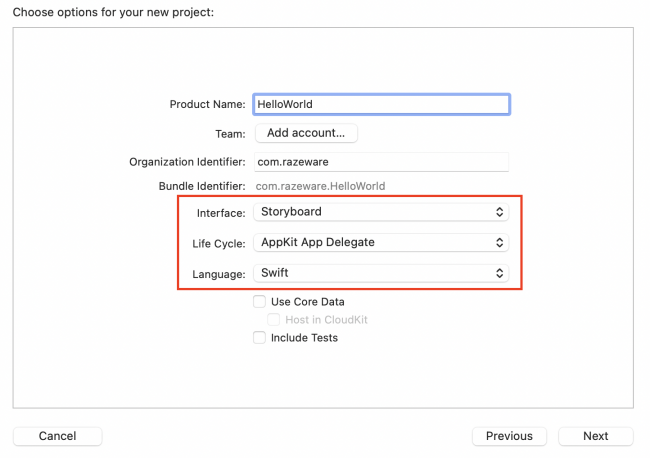Click the Product Name label

point(208,104)
